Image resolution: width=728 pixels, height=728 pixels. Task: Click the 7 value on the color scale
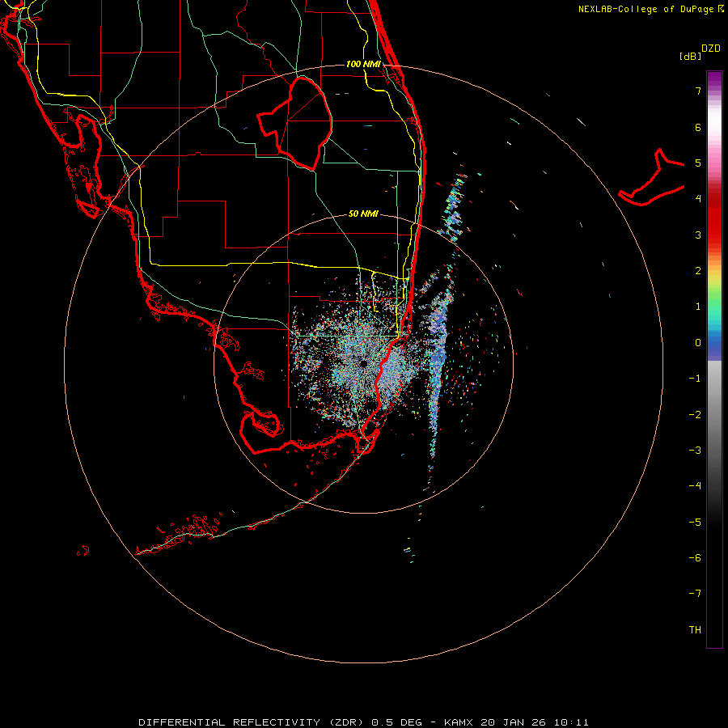pyautogui.click(x=698, y=91)
